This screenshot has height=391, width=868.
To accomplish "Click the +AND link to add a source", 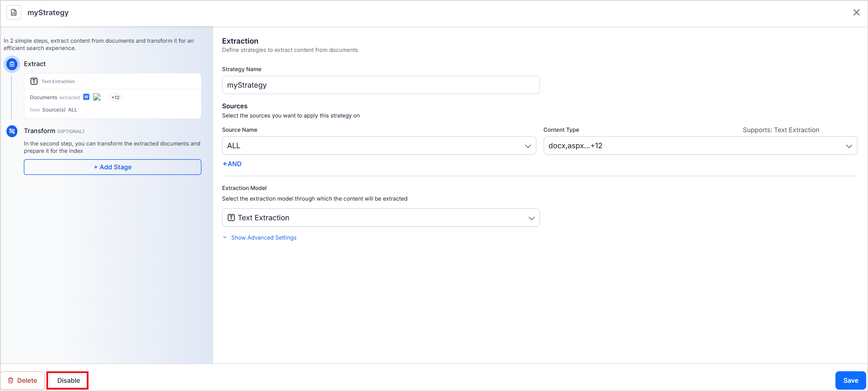I will coord(232,164).
